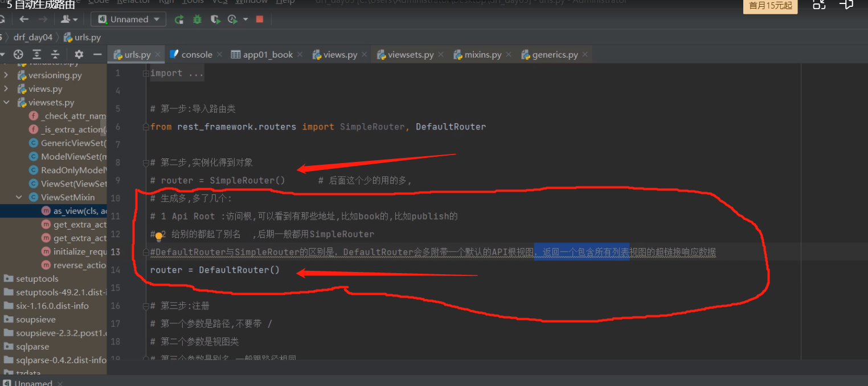Click the rest_framework.routers import line
The image size is (868, 386).
pyautogui.click(x=318, y=127)
